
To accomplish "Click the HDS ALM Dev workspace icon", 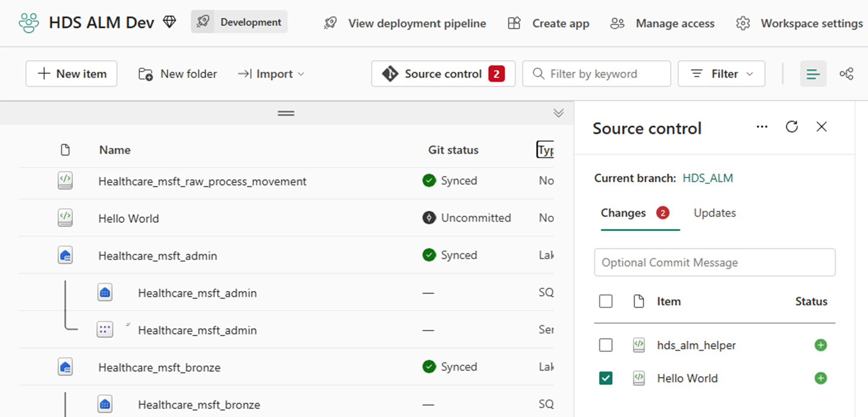I will click(x=28, y=23).
